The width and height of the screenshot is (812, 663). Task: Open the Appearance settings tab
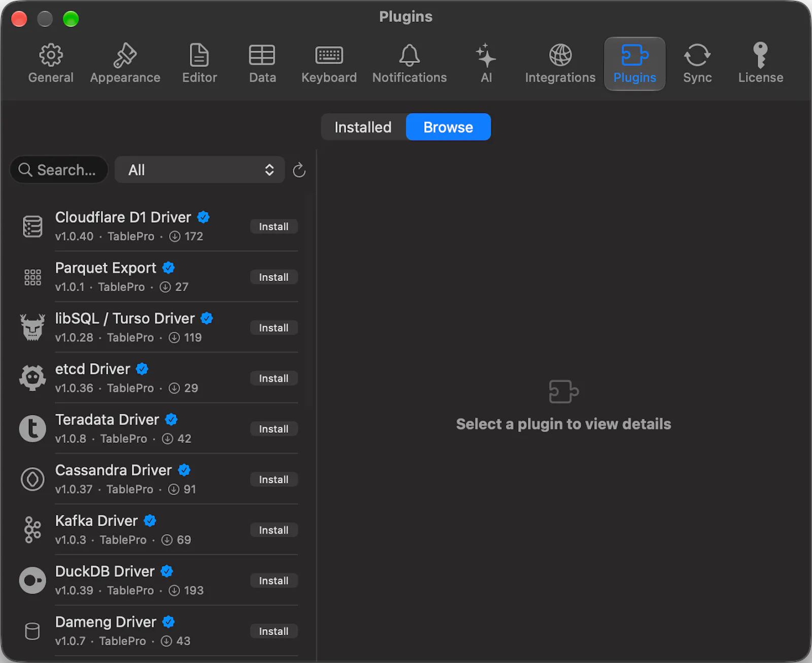[125, 64]
